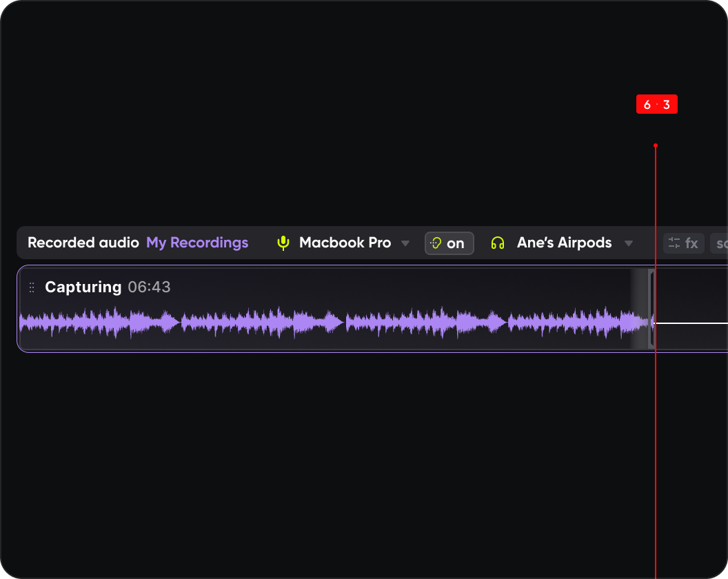Select the Recorded audio label
The height and width of the screenshot is (579, 728).
coord(83,243)
